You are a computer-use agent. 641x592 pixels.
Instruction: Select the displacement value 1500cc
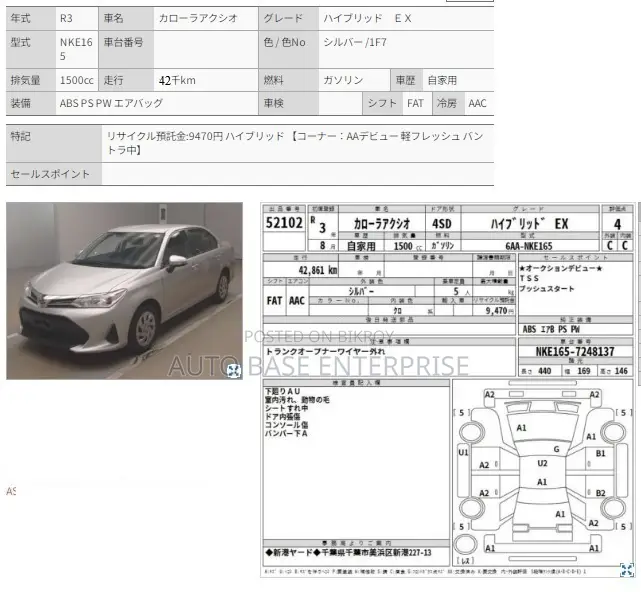pos(76,80)
